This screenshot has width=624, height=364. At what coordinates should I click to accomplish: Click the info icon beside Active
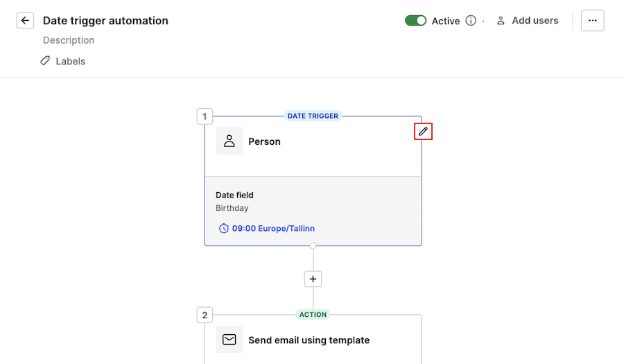tap(471, 21)
